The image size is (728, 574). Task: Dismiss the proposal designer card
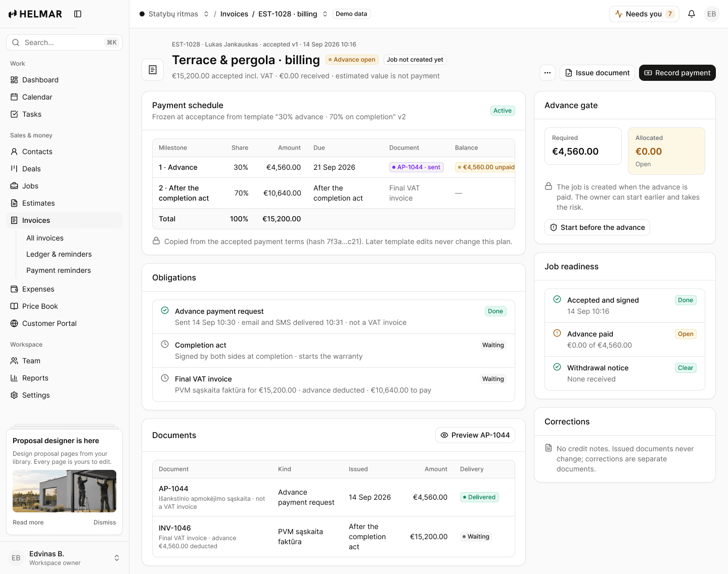pyautogui.click(x=105, y=522)
